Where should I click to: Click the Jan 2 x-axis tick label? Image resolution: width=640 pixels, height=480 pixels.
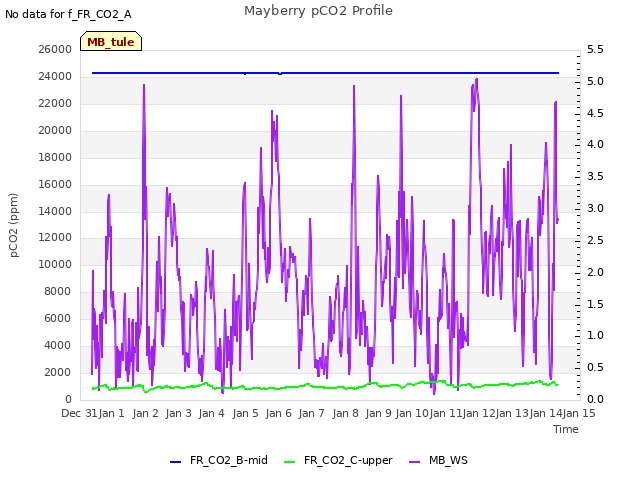click(145, 413)
